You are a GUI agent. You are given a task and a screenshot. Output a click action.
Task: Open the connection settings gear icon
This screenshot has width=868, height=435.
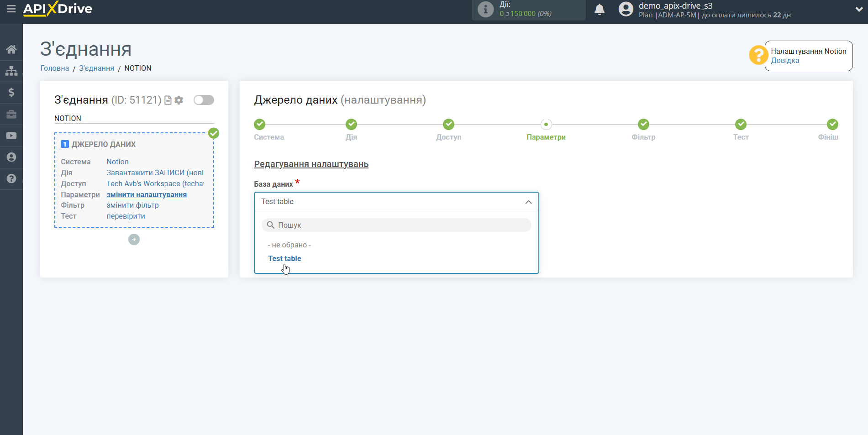pyautogui.click(x=179, y=100)
